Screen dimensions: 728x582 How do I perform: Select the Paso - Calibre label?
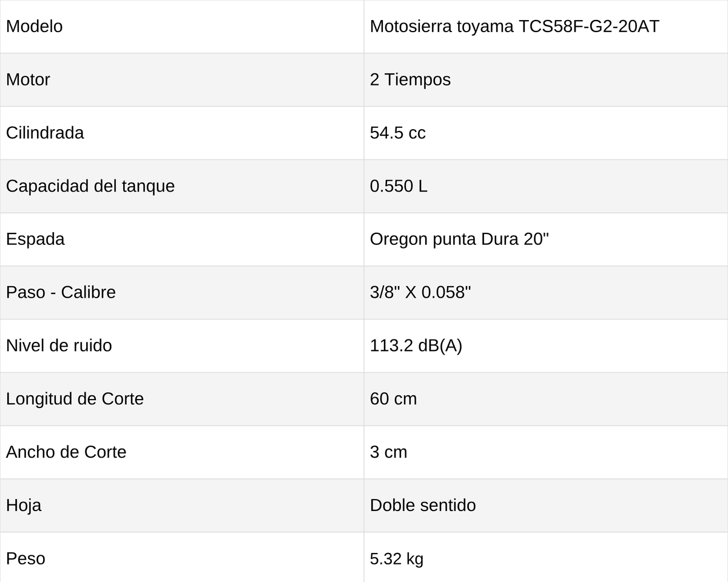point(61,292)
